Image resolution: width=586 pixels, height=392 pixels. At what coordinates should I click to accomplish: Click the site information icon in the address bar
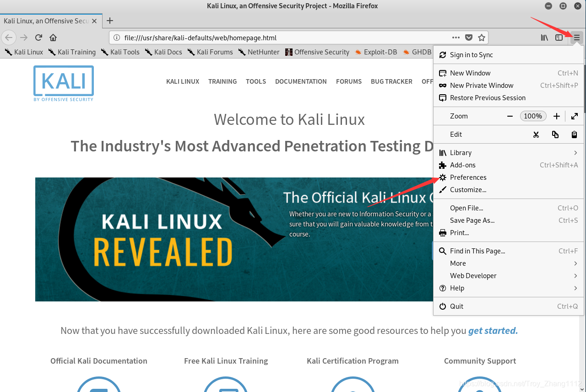tap(117, 38)
